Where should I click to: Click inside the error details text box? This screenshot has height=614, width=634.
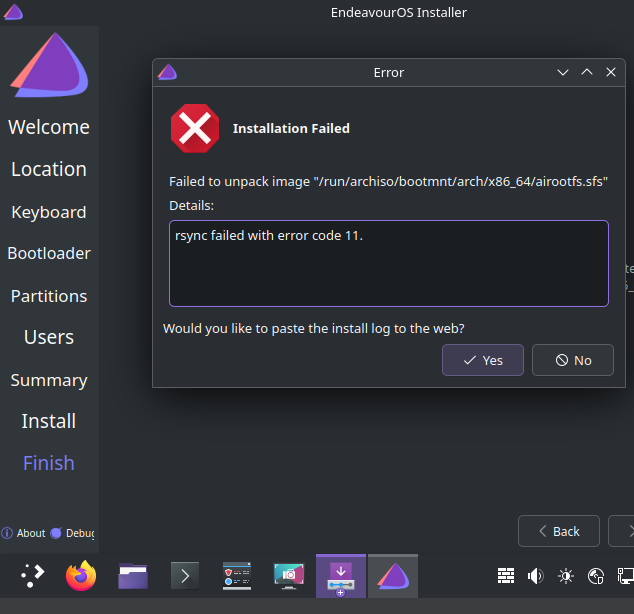tap(389, 264)
